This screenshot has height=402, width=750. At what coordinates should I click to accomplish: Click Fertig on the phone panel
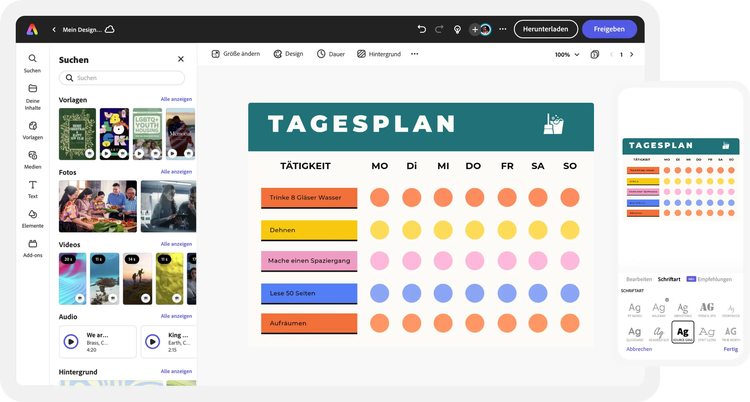click(730, 349)
